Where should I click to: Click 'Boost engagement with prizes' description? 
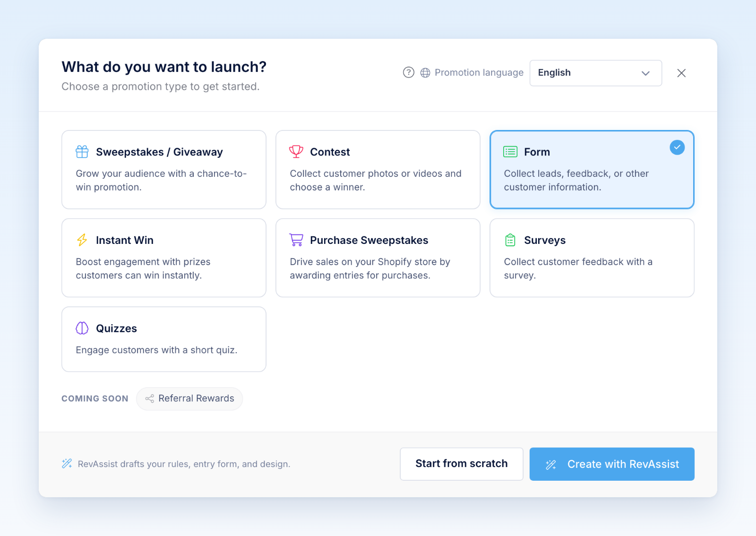tap(143, 268)
